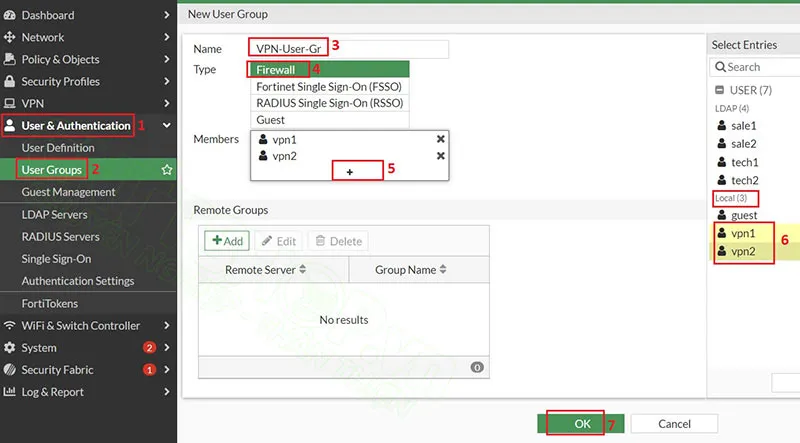Click the System gear icon
This screenshot has height=443, width=800.
9,348
